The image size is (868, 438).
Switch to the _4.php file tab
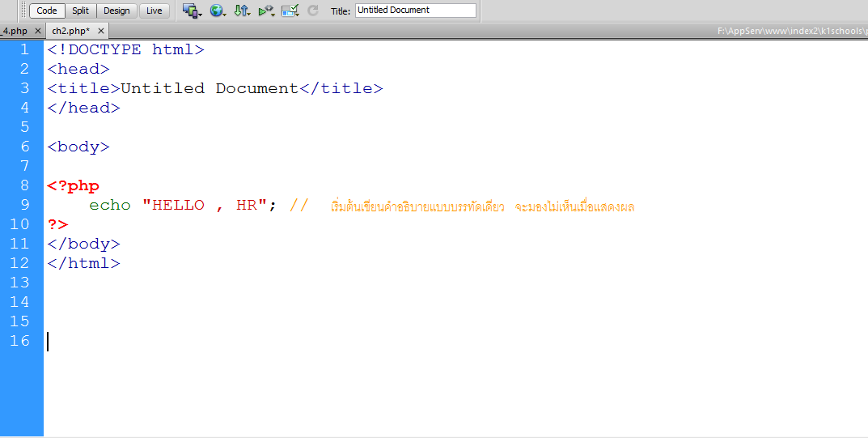(x=15, y=31)
